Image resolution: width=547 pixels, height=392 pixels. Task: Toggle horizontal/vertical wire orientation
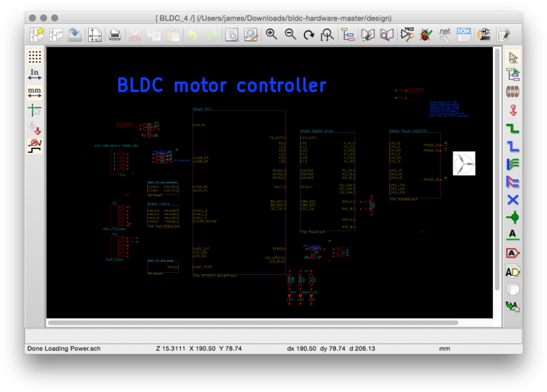tap(34, 146)
